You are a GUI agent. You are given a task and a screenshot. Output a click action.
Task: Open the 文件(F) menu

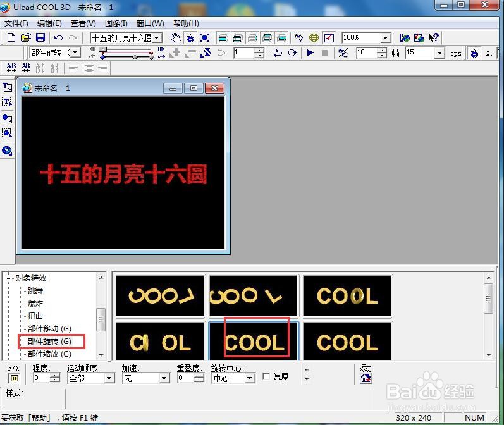click(x=16, y=23)
